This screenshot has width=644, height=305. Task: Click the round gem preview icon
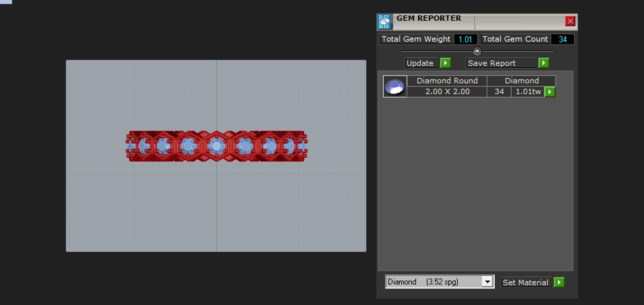395,86
